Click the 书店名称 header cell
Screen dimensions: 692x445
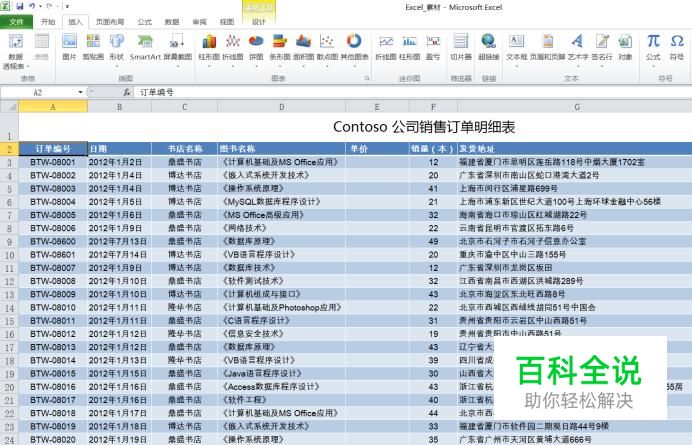pyautogui.click(x=184, y=149)
